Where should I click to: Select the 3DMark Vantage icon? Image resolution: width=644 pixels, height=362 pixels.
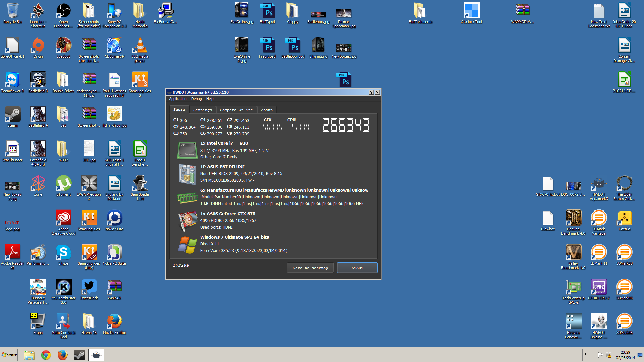(x=599, y=222)
